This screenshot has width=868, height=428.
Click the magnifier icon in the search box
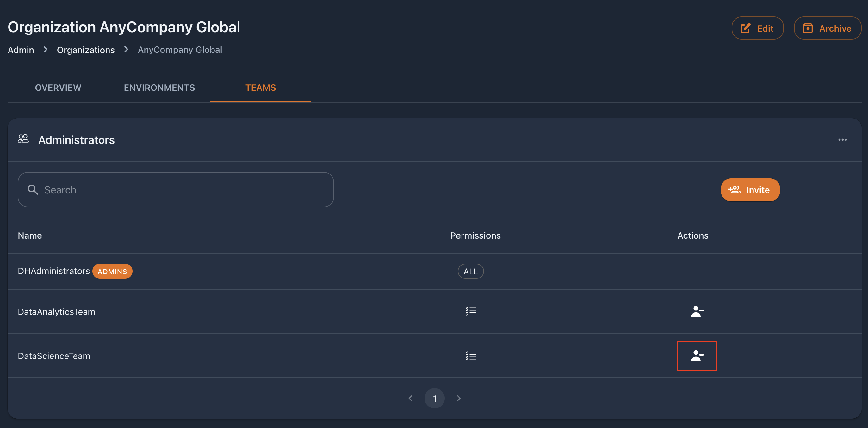click(33, 190)
